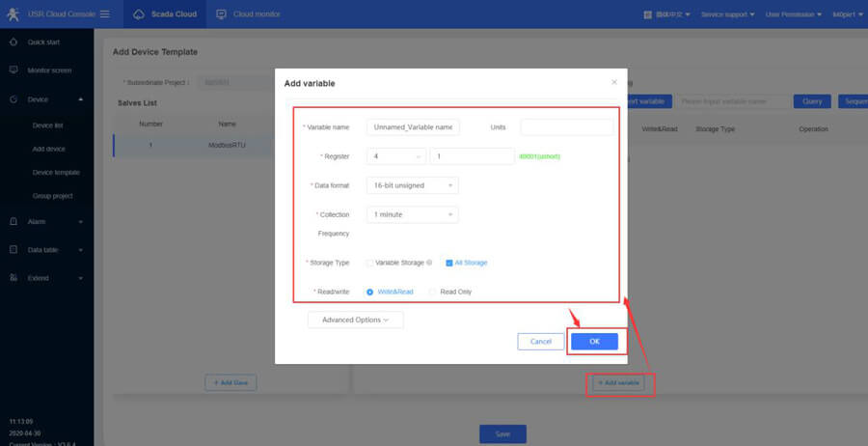Enable the Variable Storage checkbox
868x446 pixels.
tap(369, 264)
